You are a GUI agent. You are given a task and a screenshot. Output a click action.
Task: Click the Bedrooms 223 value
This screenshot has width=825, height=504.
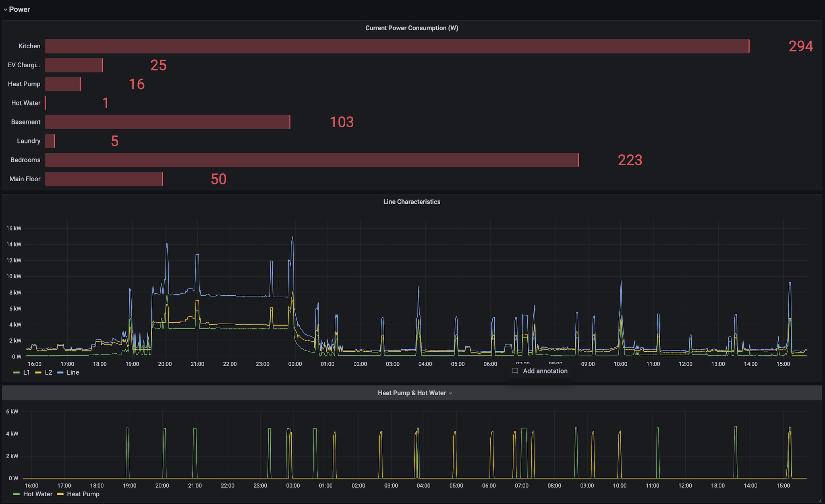630,160
